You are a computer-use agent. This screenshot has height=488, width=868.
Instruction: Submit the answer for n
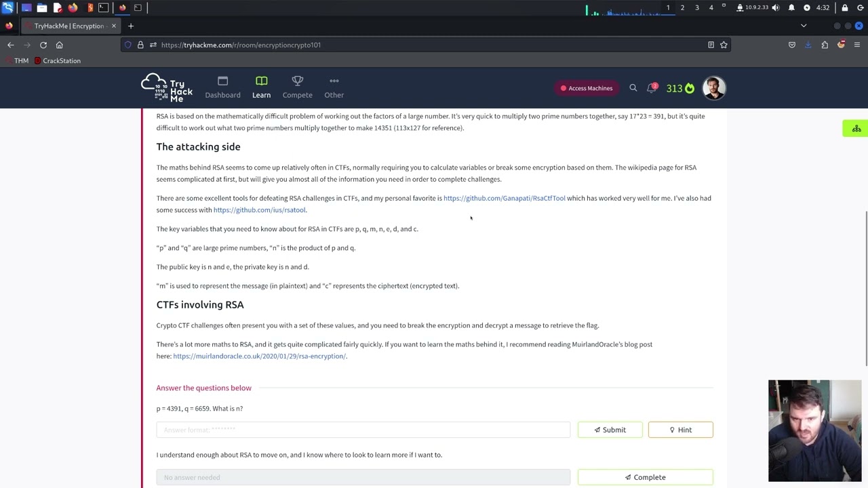610,430
